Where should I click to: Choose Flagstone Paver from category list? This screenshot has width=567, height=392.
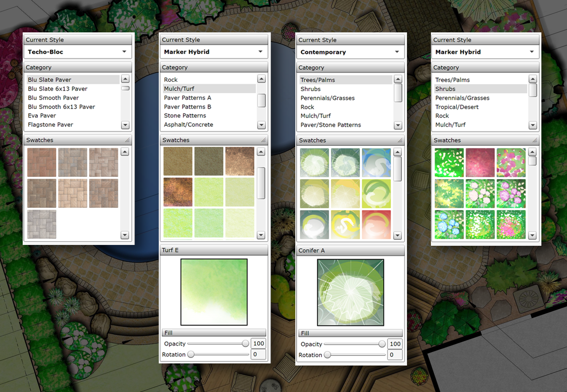(x=50, y=125)
